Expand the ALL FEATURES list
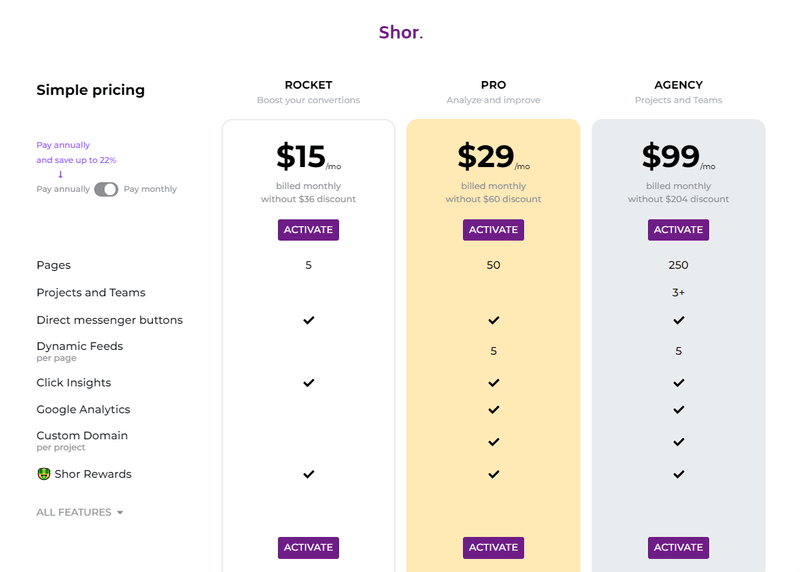The height and width of the screenshot is (572, 800). point(80,512)
